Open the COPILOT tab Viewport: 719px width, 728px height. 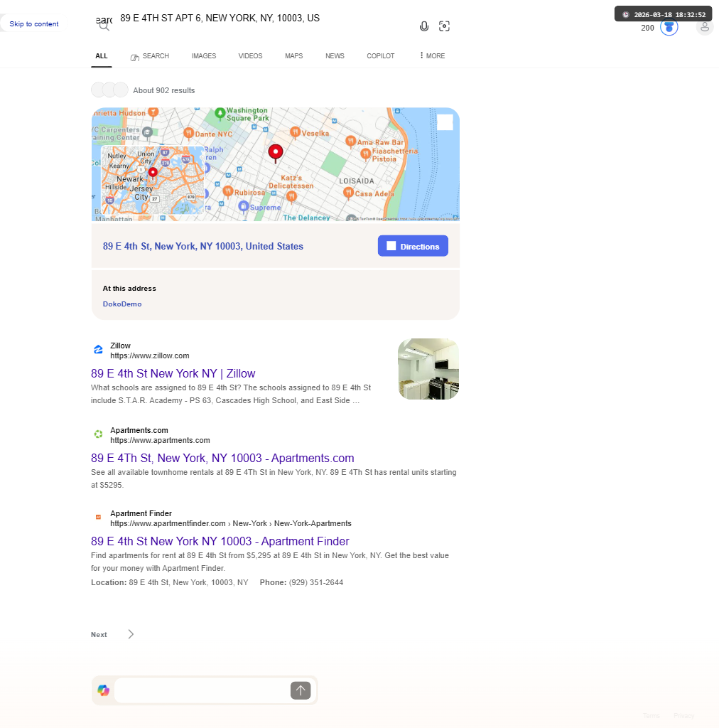pos(380,55)
